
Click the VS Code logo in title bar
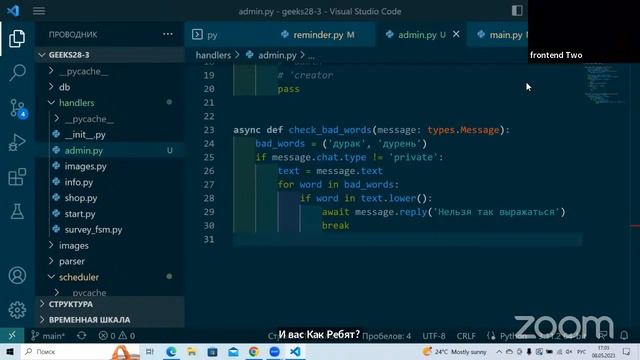(13, 11)
